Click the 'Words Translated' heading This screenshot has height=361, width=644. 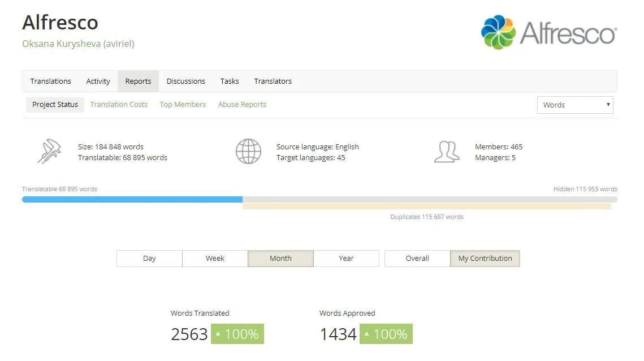(x=200, y=313)
